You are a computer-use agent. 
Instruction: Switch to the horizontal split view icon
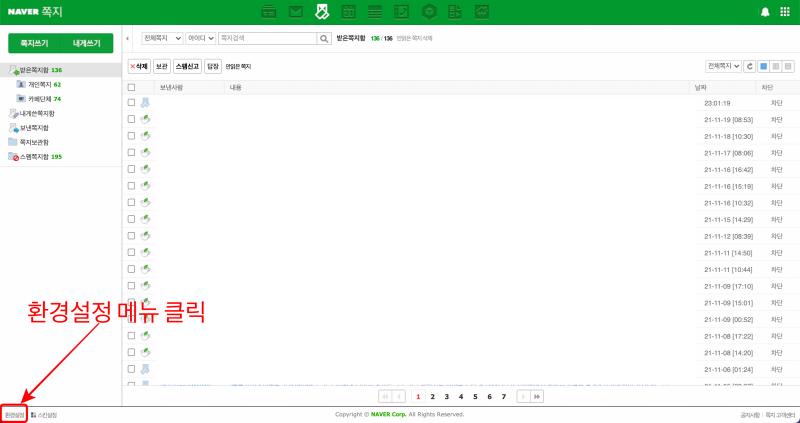788,66
